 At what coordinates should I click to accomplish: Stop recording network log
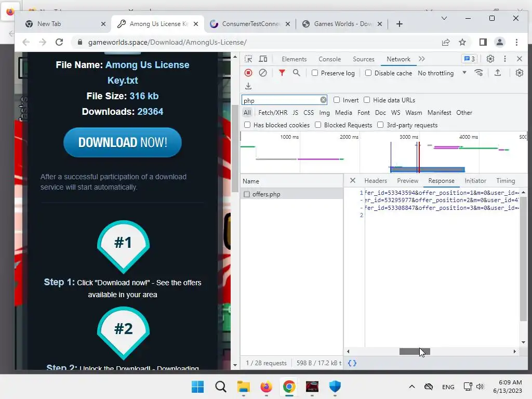coord(248,73)
